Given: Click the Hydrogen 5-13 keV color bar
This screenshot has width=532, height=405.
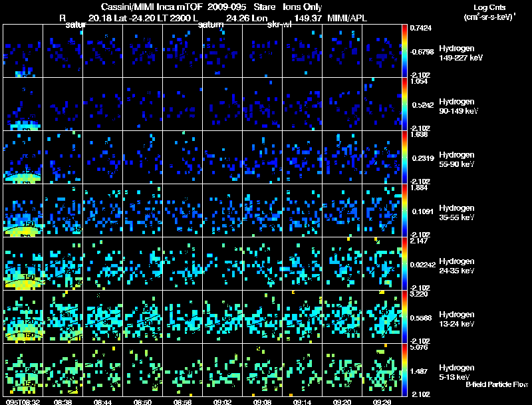Looking at the screenshot, I should click(405, 370).
